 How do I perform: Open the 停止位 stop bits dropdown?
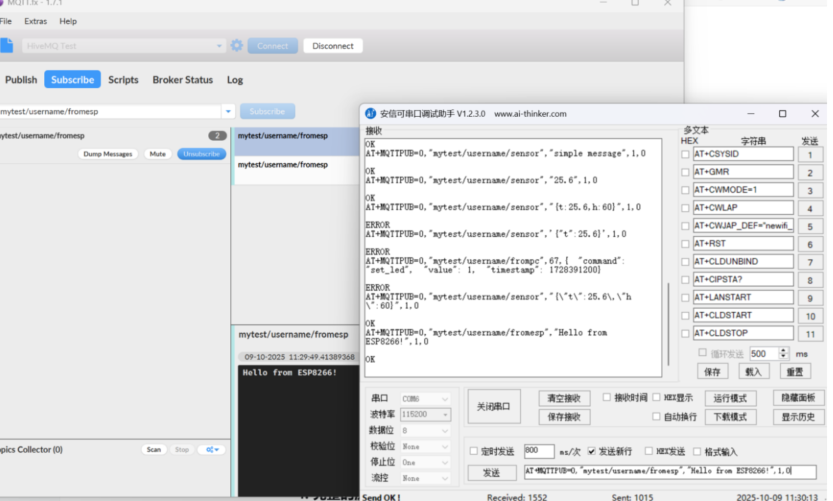click(425, 462)
